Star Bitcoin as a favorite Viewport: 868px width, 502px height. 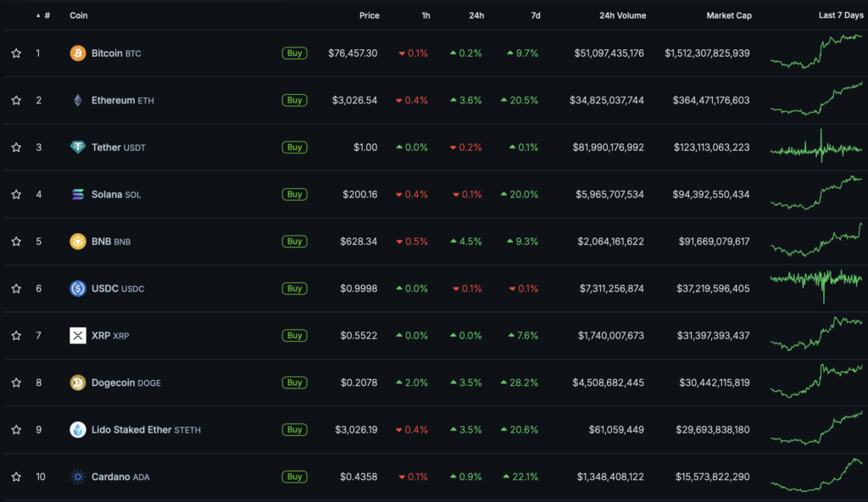tap(16, 53)
